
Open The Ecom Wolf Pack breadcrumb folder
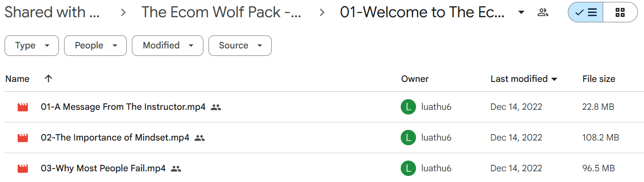tap(221, 13)
